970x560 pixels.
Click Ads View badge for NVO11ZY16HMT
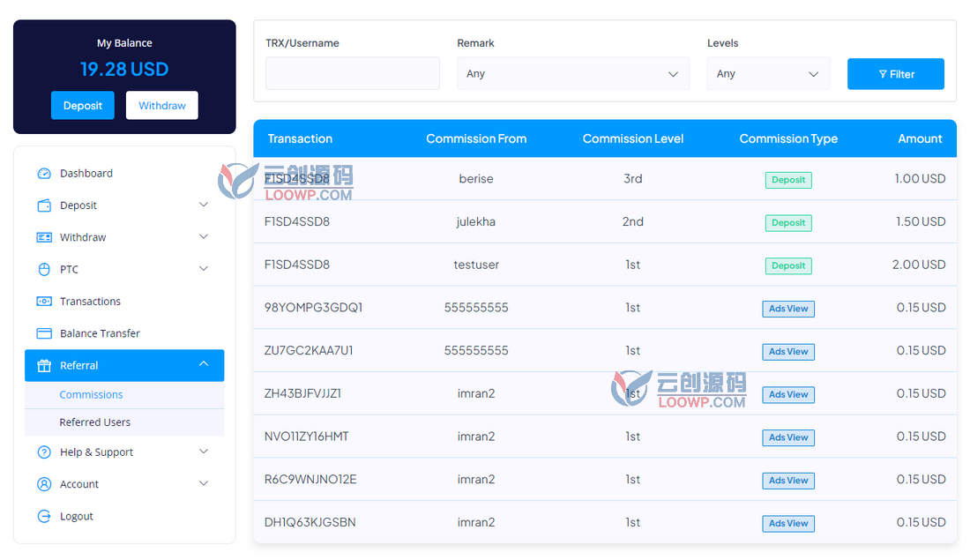tap(788, 438)
